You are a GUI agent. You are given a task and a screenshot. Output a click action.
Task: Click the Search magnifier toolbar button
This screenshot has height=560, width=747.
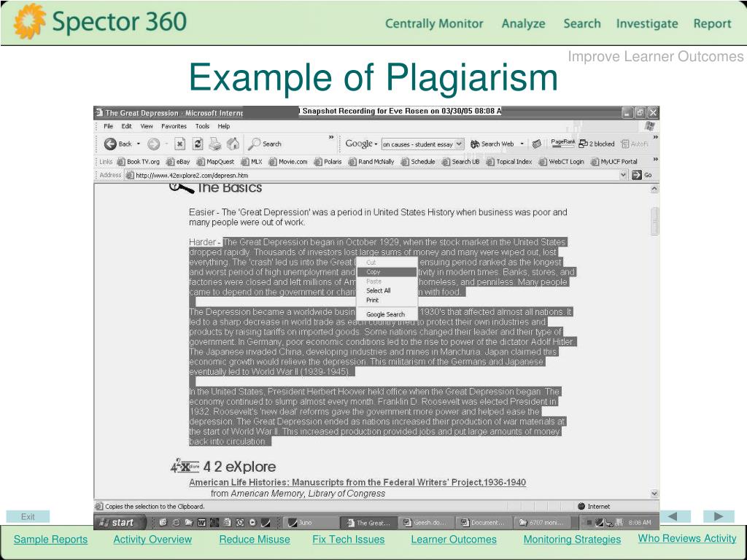click(x=265, y=144)
